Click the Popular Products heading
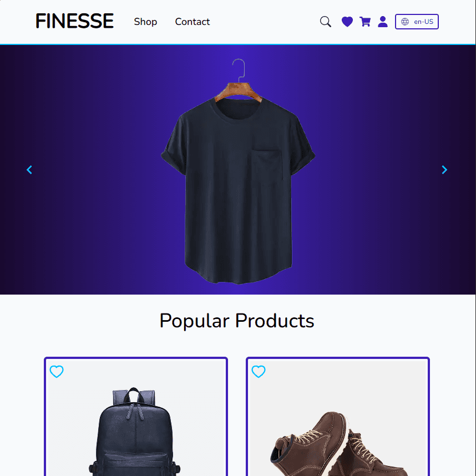The image size is (476, 476). (x=237, y=321)
